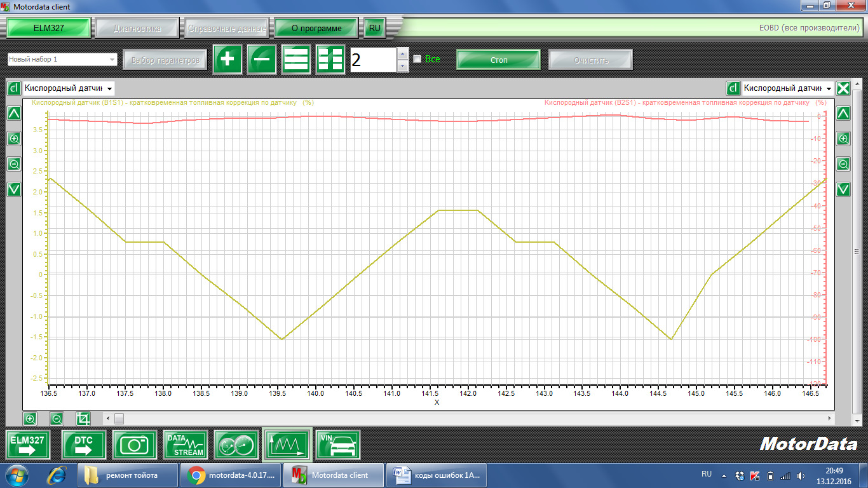This screenshot has height=488, width=868.
Task: Open the 'О программе' tab
Action: coord(316,28)
